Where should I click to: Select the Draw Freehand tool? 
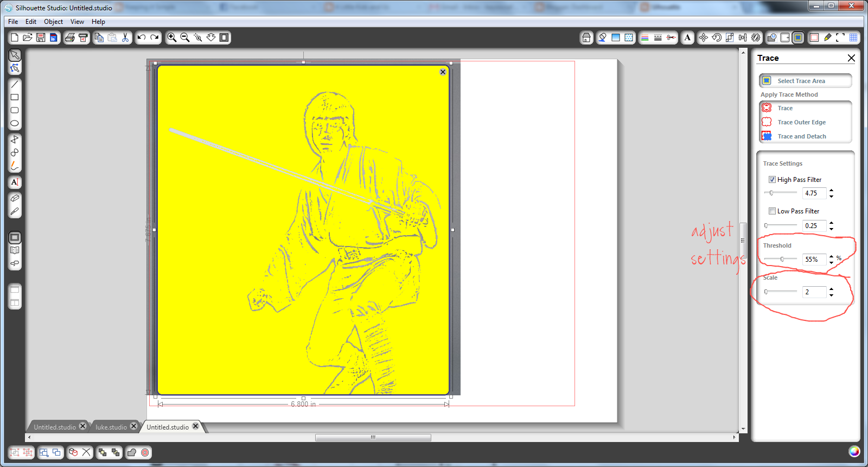15,166
